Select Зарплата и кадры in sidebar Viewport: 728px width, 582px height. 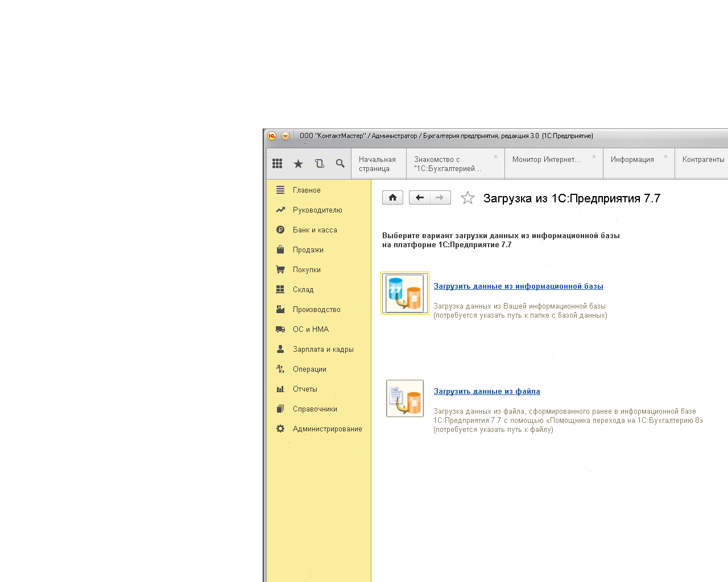click(x=323, y=350)
